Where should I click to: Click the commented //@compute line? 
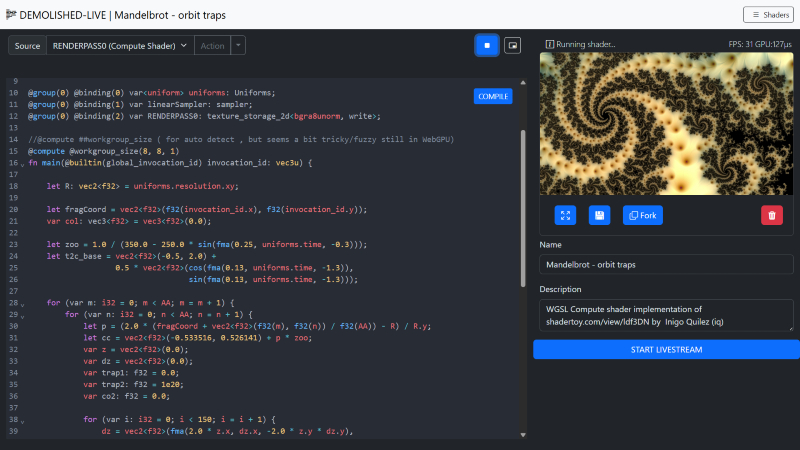click(x=241, y=139)
